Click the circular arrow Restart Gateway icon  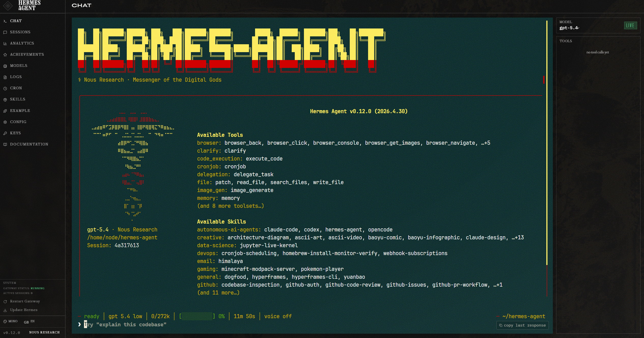point(5,301)
